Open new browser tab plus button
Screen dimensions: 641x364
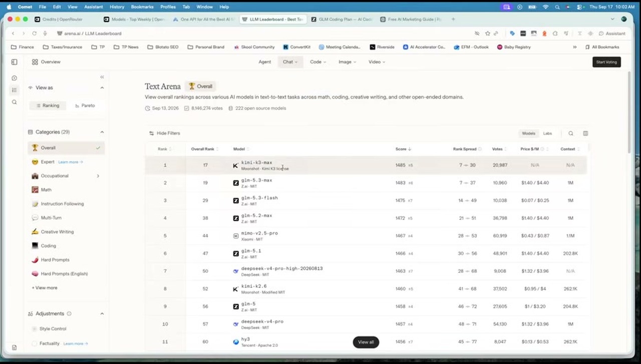453,19
